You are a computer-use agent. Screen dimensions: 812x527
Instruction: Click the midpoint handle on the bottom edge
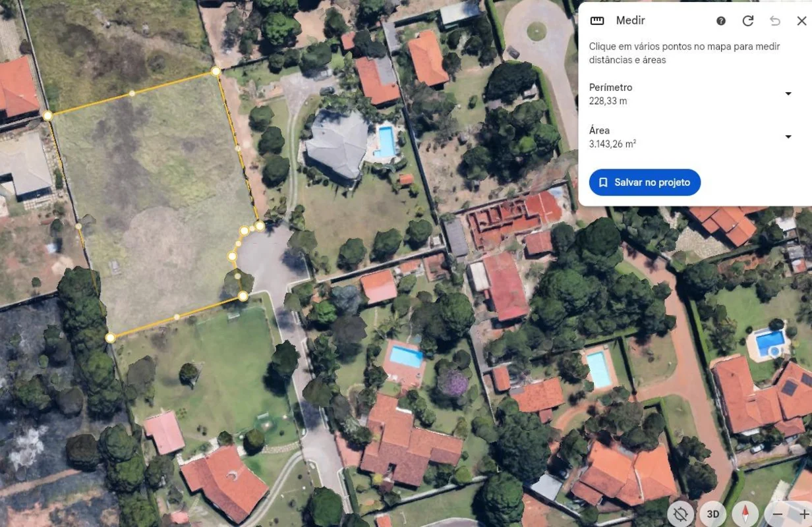click(177, 317)
